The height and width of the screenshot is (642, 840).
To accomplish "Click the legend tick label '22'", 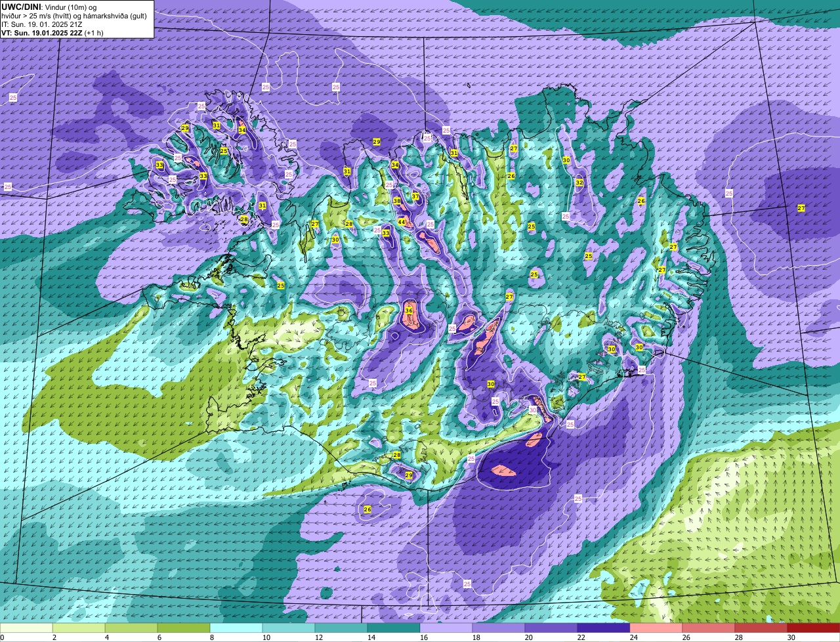I will [581, 637].
